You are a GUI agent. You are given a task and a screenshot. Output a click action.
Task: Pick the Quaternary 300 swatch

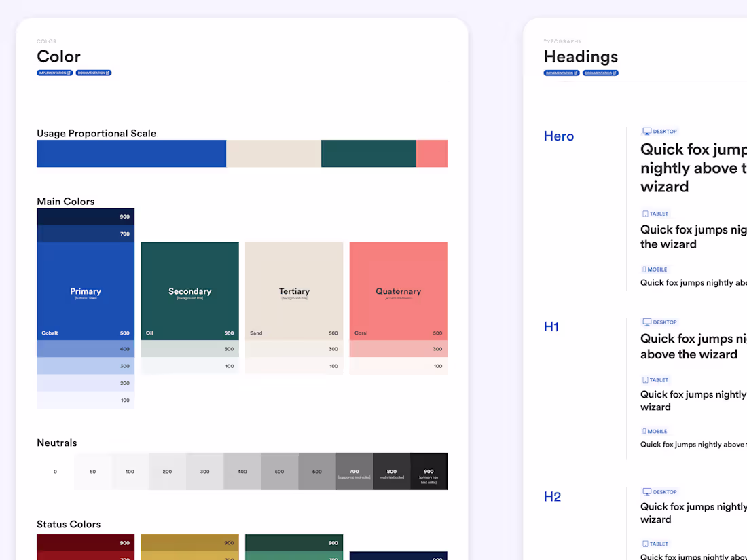tap(398, 349)
